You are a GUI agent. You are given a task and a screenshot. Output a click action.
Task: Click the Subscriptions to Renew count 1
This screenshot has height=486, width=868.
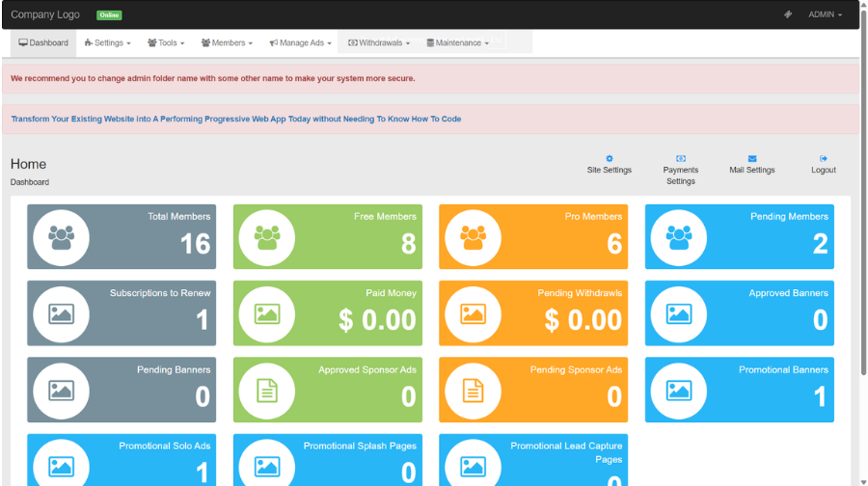(x=203, y=320)
